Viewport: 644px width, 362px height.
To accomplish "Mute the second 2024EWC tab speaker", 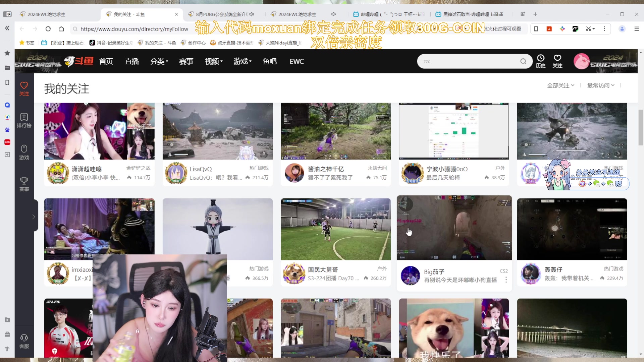I will tap(333, 14).
